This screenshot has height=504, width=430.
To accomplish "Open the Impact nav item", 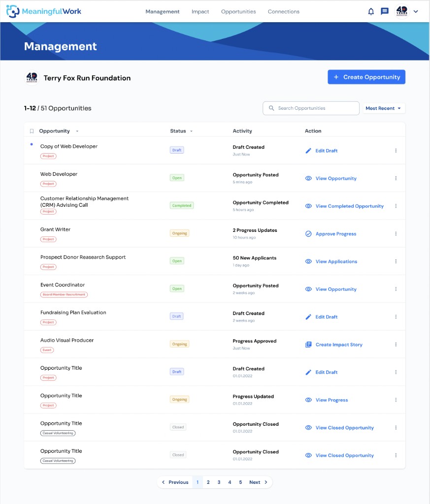I will (200, 12).
